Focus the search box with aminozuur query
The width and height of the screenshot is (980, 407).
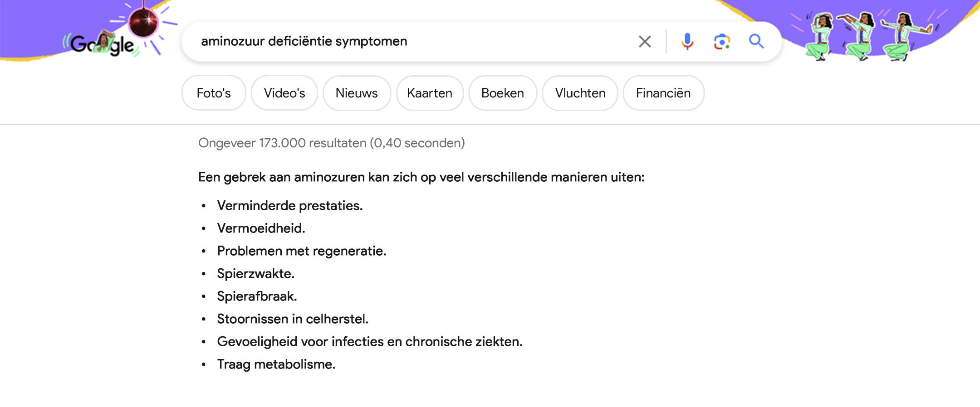pyautogui.click(x=408, y=41)
